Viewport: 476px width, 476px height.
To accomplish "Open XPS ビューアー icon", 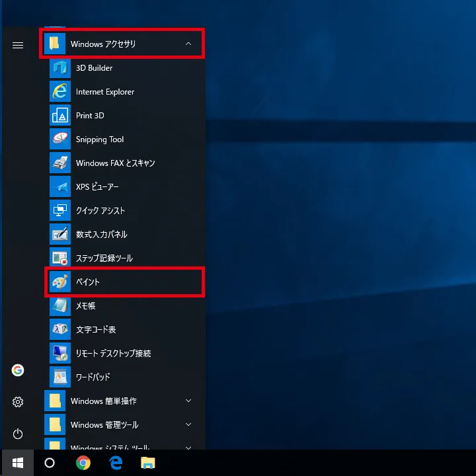I will (59, 186).
